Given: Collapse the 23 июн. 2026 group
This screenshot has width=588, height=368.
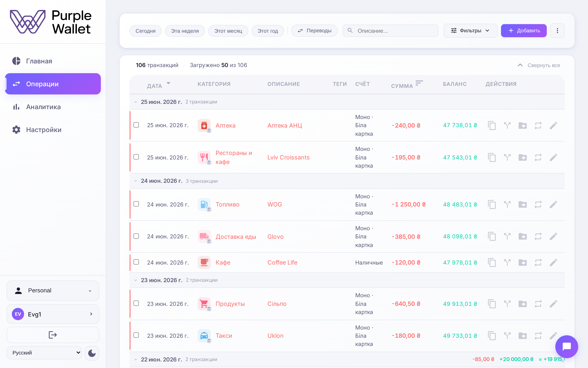Looking at the screenshot, I should (x=136, y=280).
